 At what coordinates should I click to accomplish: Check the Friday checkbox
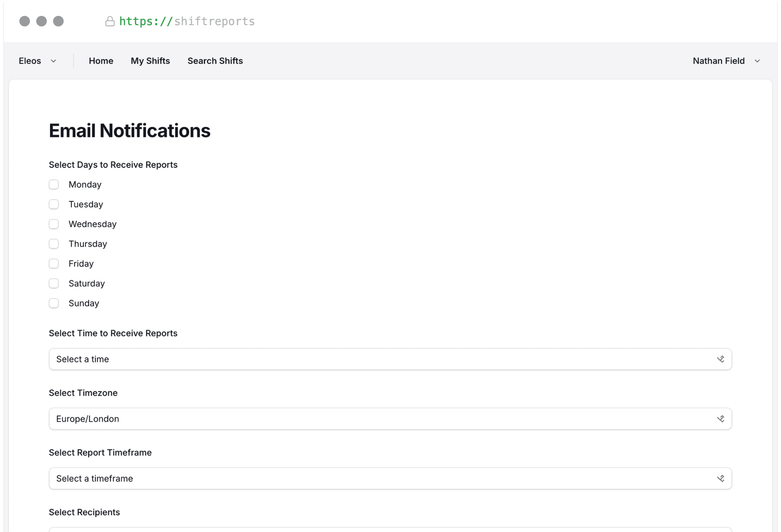(x=54, y=263)
